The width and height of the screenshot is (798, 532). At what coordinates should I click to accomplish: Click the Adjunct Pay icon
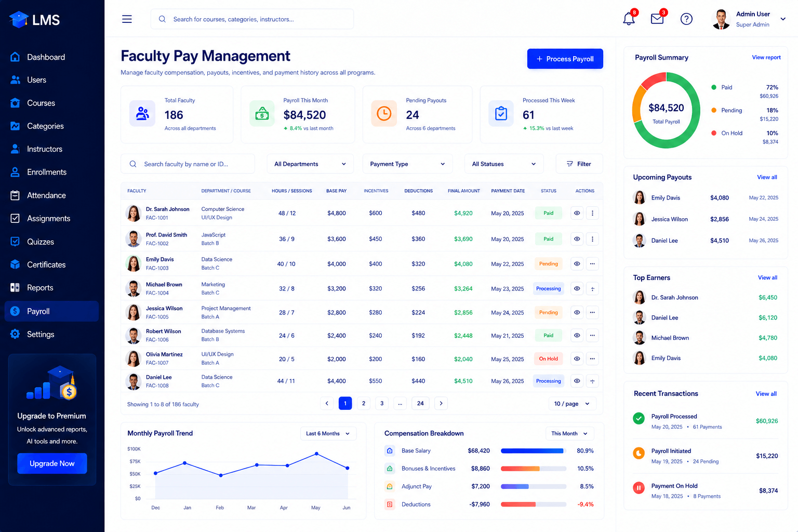(x=390, y=487)
